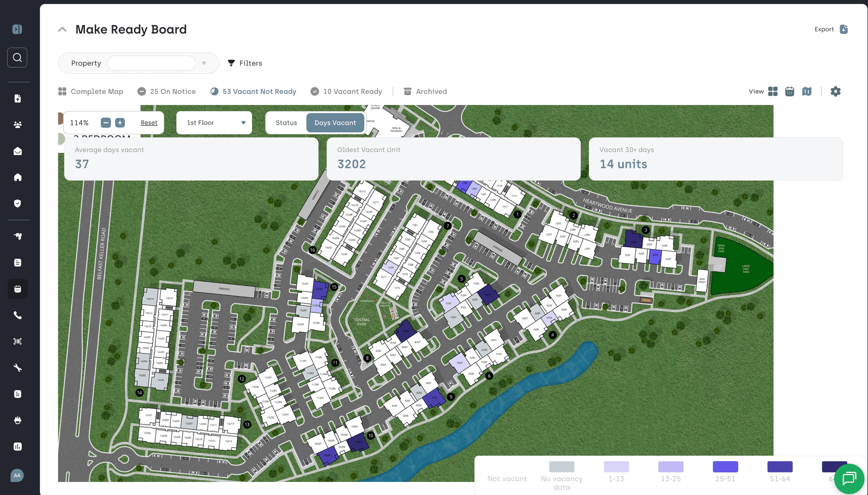Image resolution: width=868 pixels, height=495 pixels.
Task: Click the Average days vacant card
Action: pyautogui.click(x=191, y=159)
